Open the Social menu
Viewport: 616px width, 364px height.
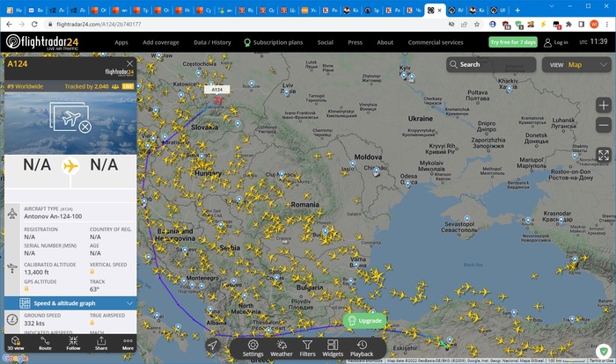coord(325,42)
